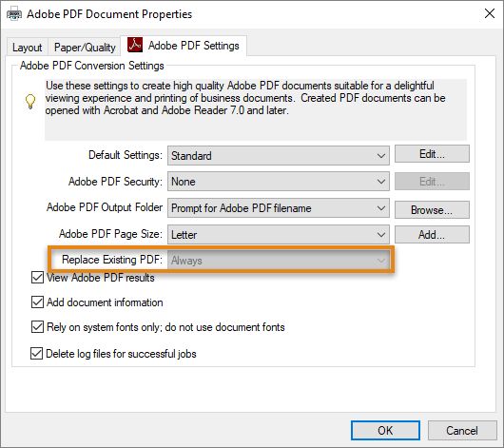Switch to the Layout tab
The image size is (504, 448).
click(28, 48)
